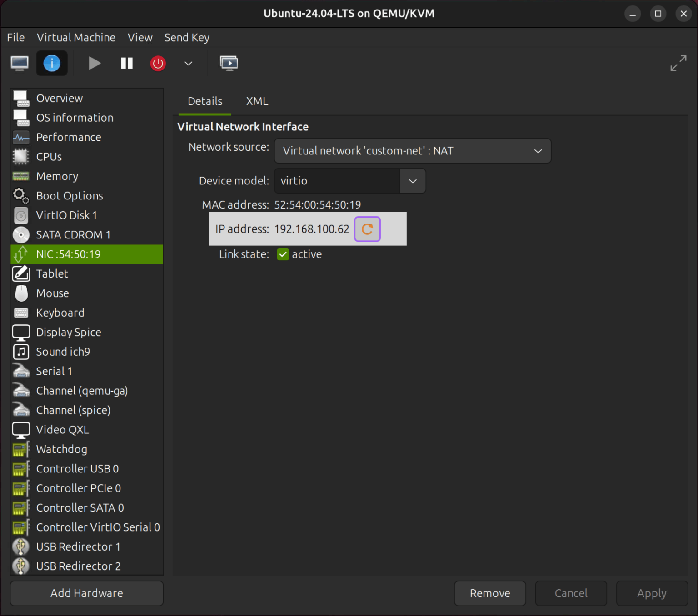The image size is (698, 616).
Task: Select the VirtIO Disk 1 hardware entry
Action: coord(66,215)
